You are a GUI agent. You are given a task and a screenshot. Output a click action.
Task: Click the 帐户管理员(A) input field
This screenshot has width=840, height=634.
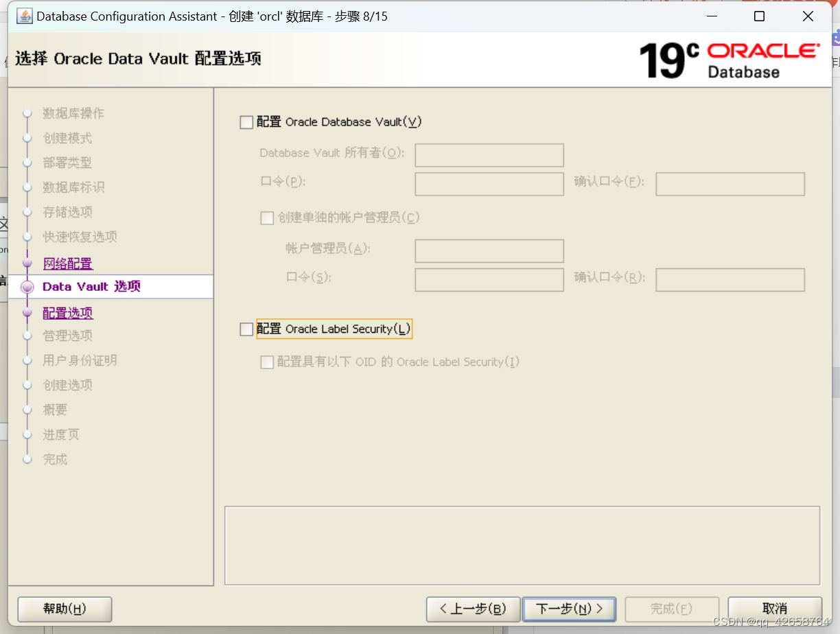tap(489, 251)
